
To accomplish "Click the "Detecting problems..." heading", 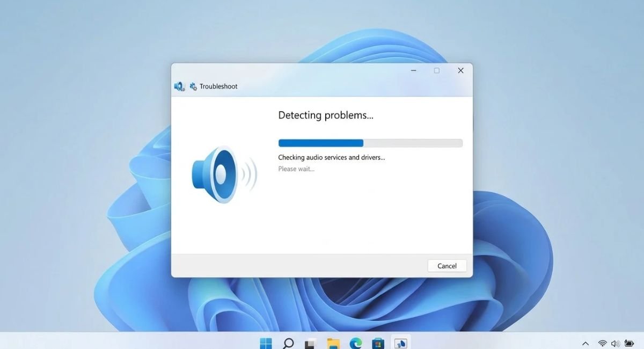I will coord(326,115).
